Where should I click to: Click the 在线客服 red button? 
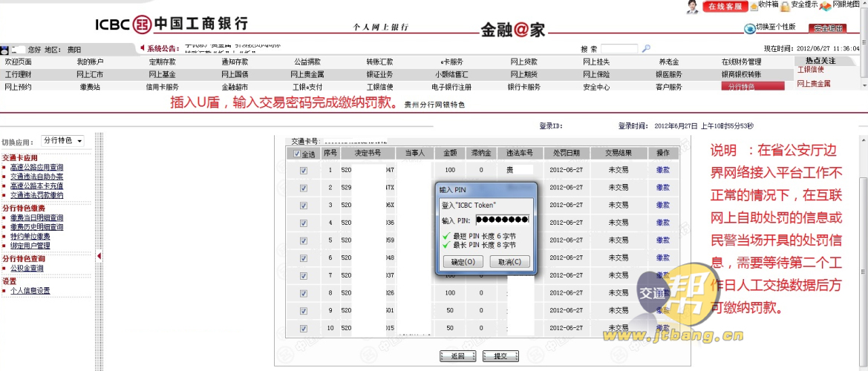click(x=725, y=7)
